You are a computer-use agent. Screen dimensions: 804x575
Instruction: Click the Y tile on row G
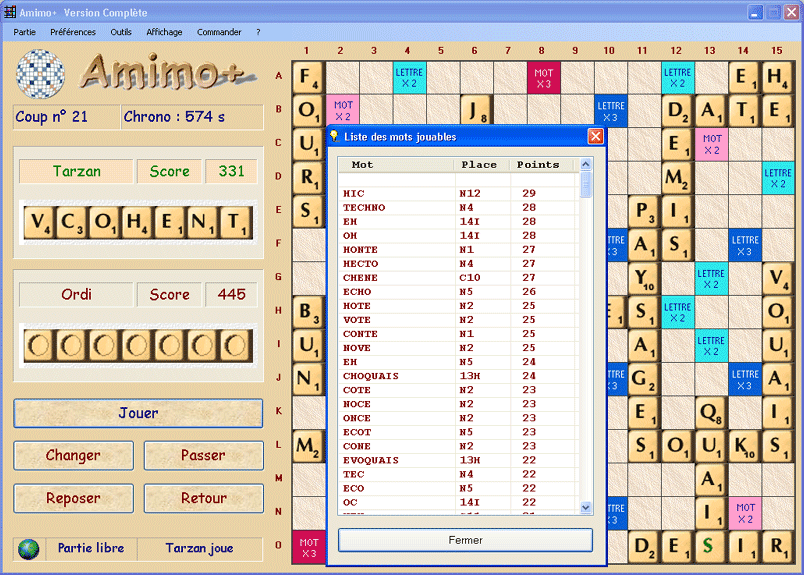point(644,279)
